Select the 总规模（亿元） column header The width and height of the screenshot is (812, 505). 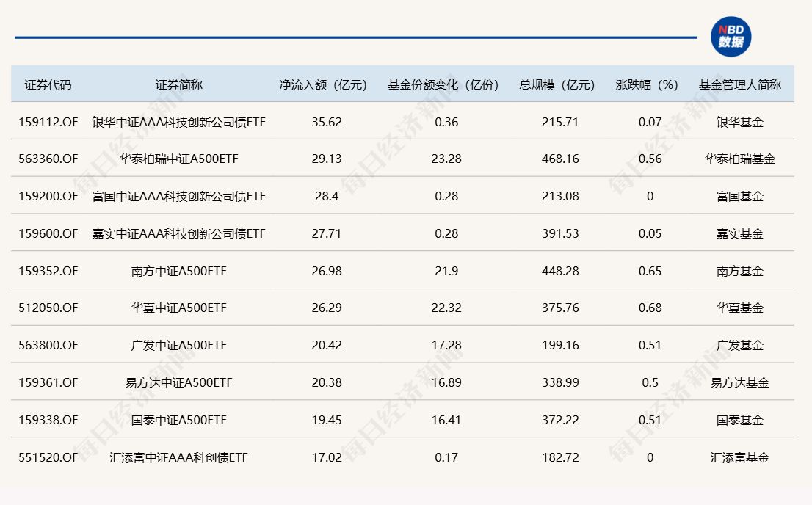[557, 84]
